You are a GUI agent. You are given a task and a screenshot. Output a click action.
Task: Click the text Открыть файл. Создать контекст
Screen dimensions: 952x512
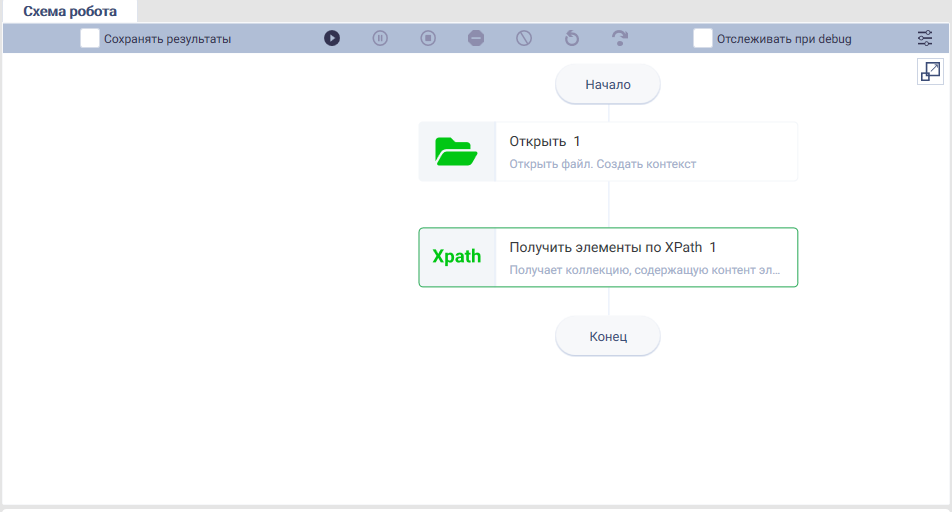602,164
